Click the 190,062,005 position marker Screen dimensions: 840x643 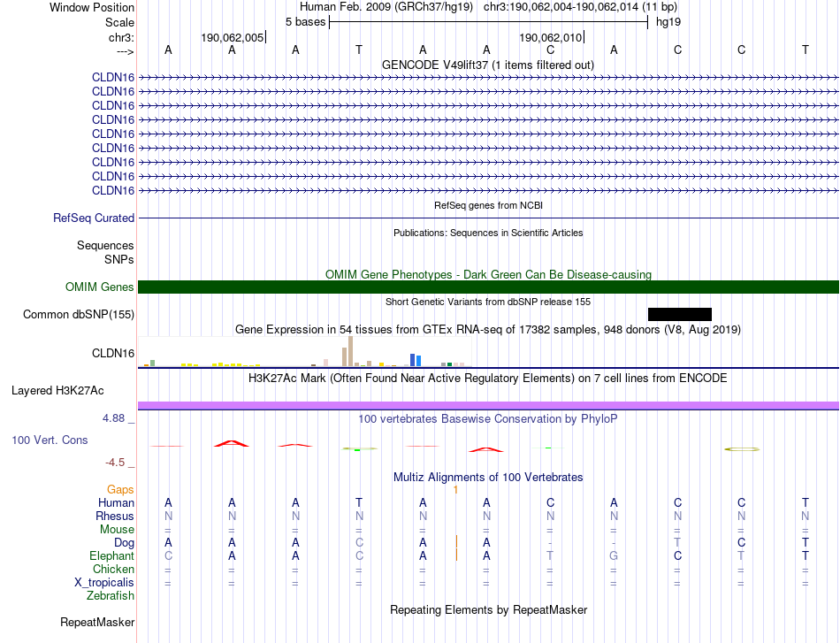coord(233,37)
